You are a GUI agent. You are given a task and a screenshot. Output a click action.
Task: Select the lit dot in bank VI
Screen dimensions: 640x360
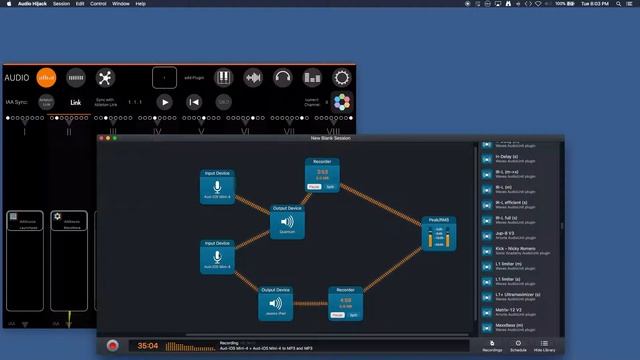coord(253,118)
